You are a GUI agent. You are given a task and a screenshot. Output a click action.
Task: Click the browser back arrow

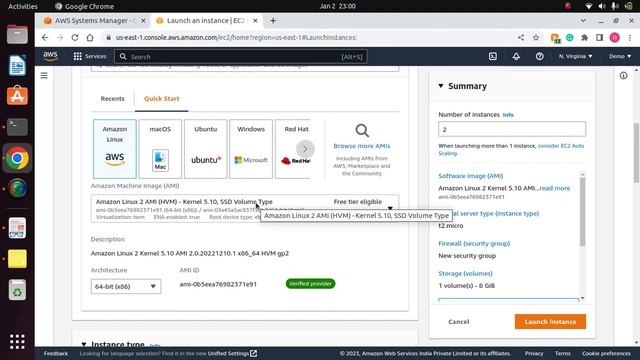(x=44, y=38)
